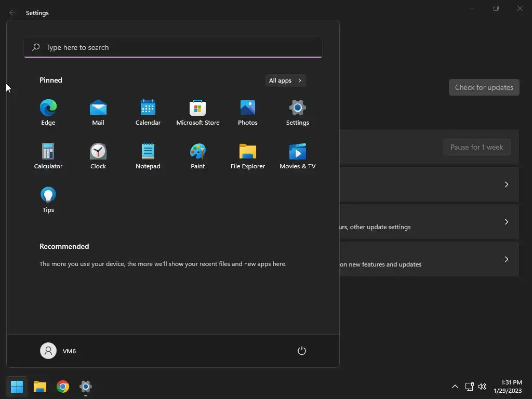This screenshot has height=399, width=532.
Task: Click Check for updates in Settings window
Action: tap(484, 87)
